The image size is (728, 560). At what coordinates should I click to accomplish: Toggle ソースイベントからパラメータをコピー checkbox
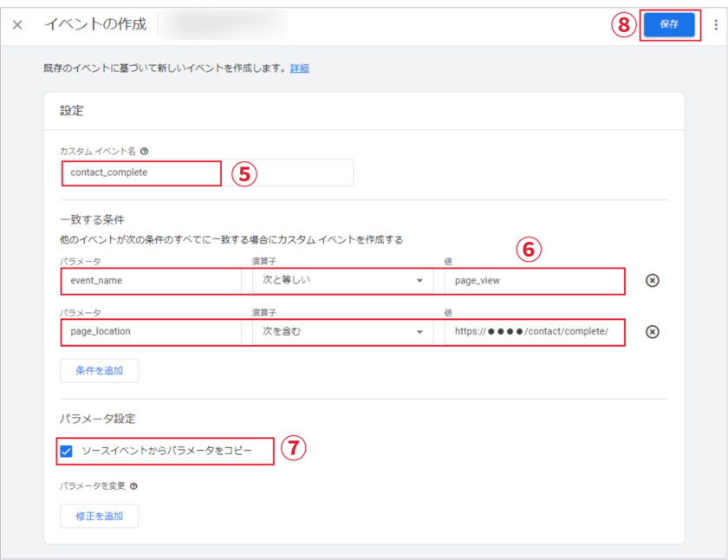tap(67, 451)
